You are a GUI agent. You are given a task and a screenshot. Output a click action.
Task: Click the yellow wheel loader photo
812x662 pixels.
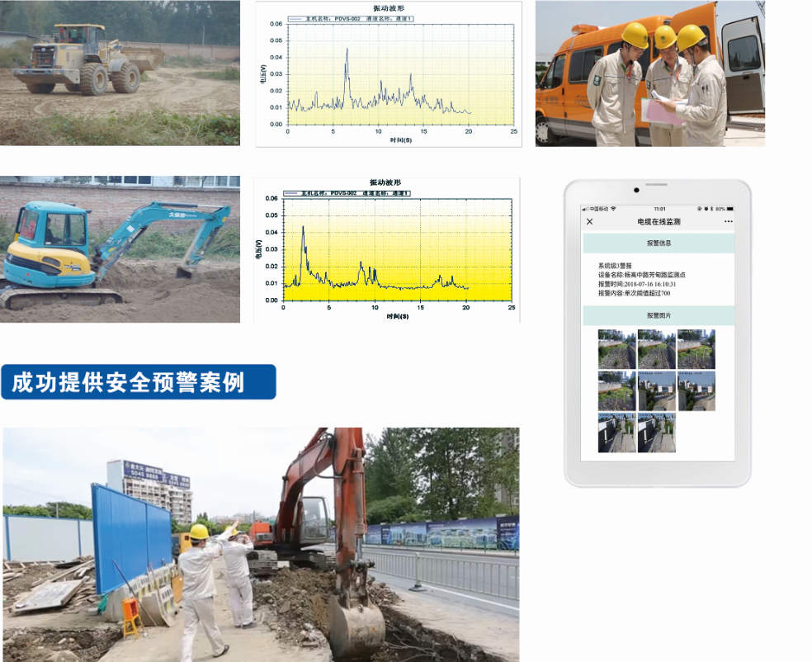120,73
